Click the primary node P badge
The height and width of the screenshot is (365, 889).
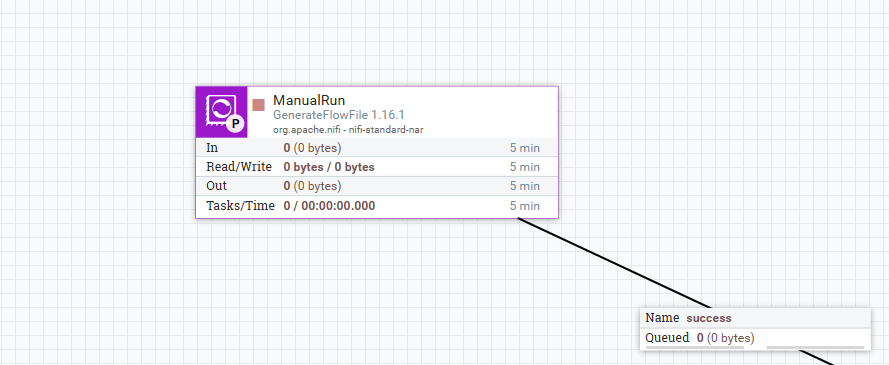235,124
